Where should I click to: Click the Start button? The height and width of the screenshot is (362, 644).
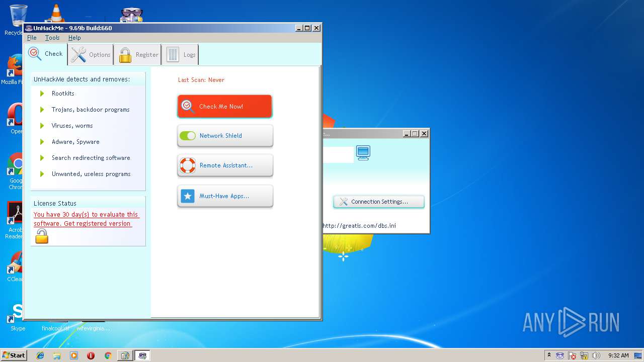(x=14, y=355)
